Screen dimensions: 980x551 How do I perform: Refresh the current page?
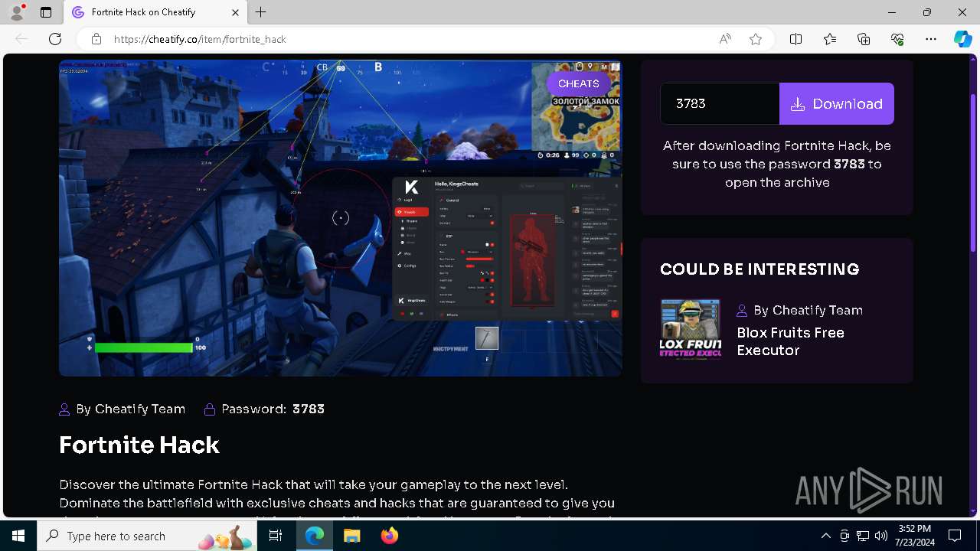coord(55,39)
